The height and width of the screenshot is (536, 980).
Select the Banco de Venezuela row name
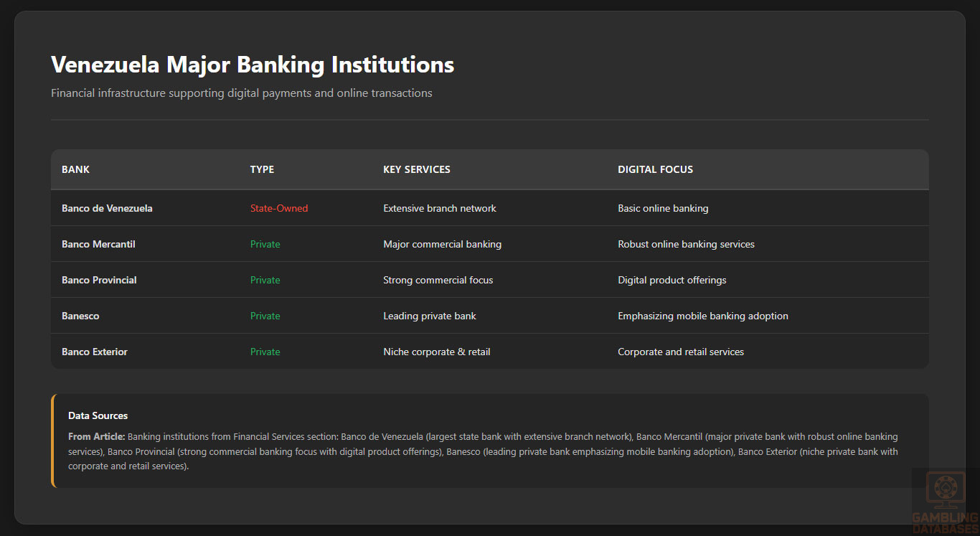point(107,208)
